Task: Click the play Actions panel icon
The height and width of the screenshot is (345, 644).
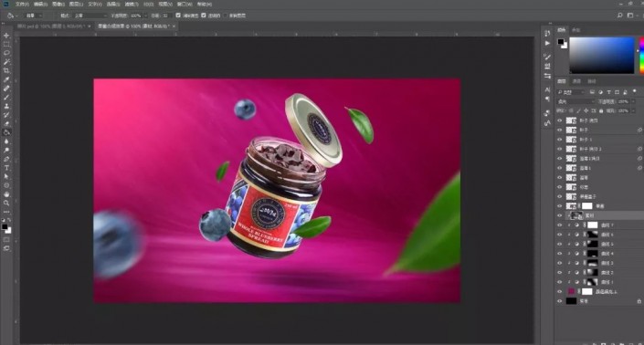Action: (x=547, y=43)
